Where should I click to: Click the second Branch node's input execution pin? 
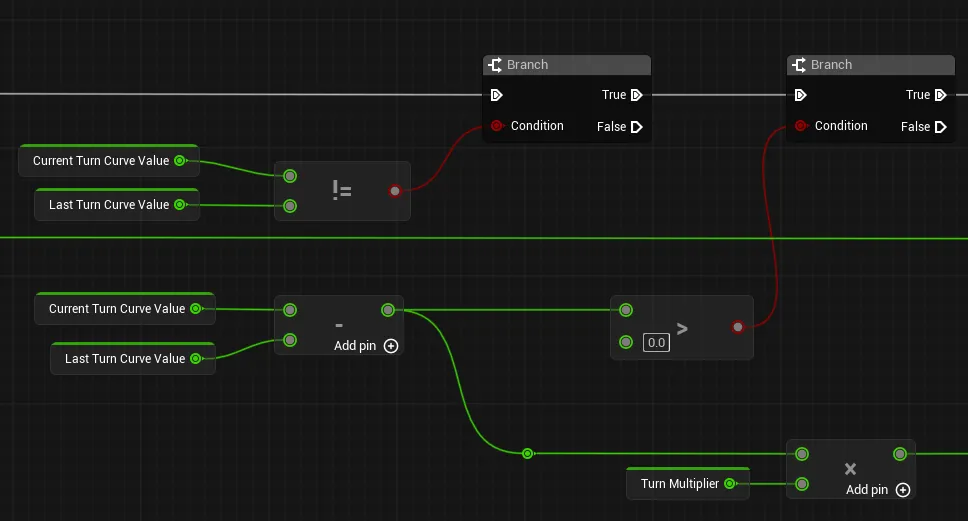(x=800, y=95)
